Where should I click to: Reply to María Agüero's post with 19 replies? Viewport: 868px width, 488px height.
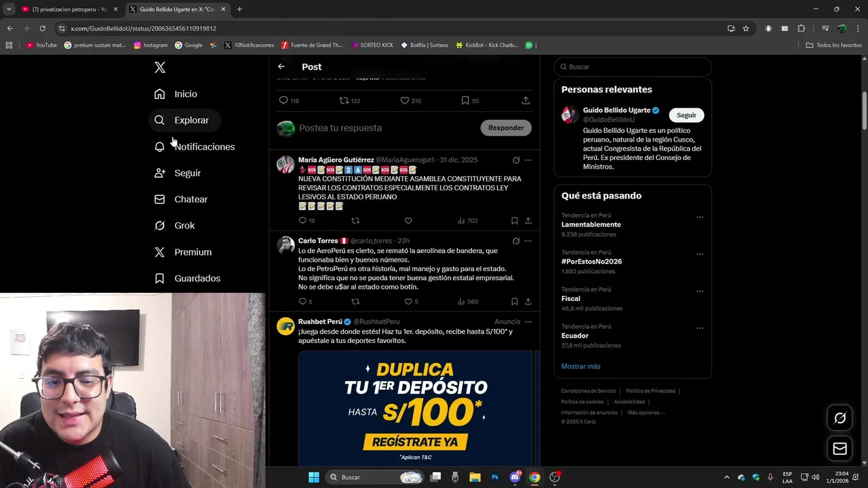(x=307, y=221)
